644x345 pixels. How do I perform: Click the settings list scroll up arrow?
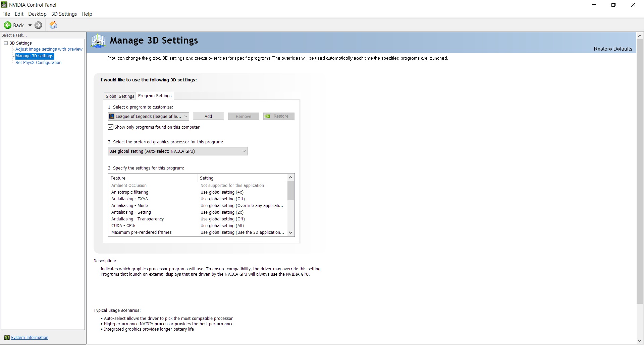pyautogui.click(x=291, y=177)
